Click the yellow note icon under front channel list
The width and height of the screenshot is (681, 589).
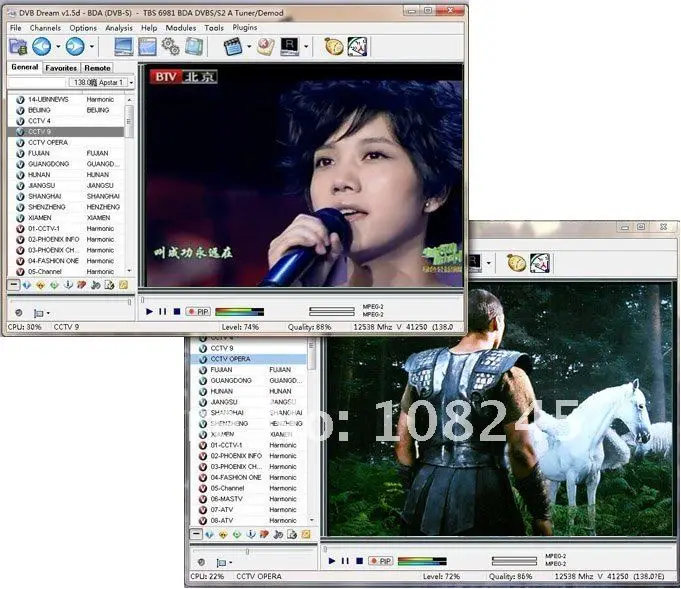click(x=123, y=285)
